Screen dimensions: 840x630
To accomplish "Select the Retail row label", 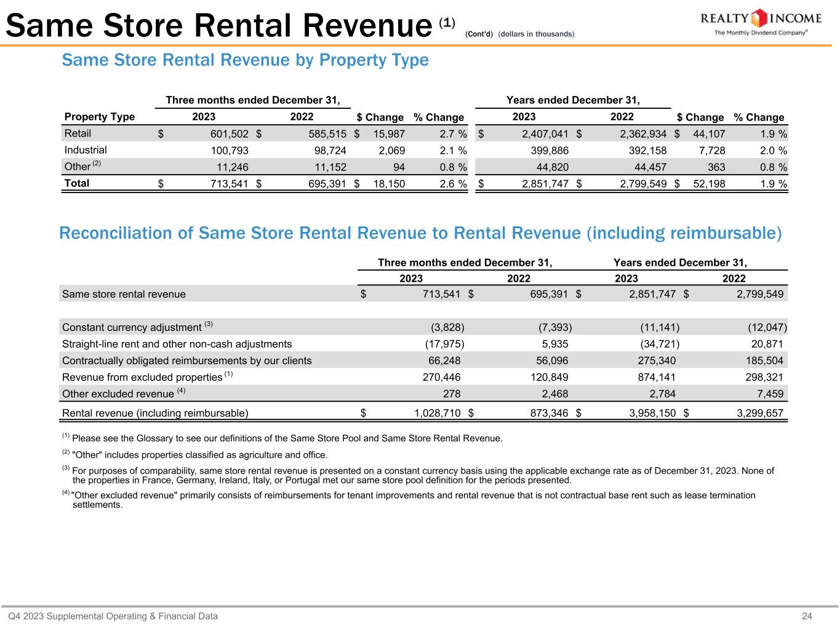I will (78, 134).
